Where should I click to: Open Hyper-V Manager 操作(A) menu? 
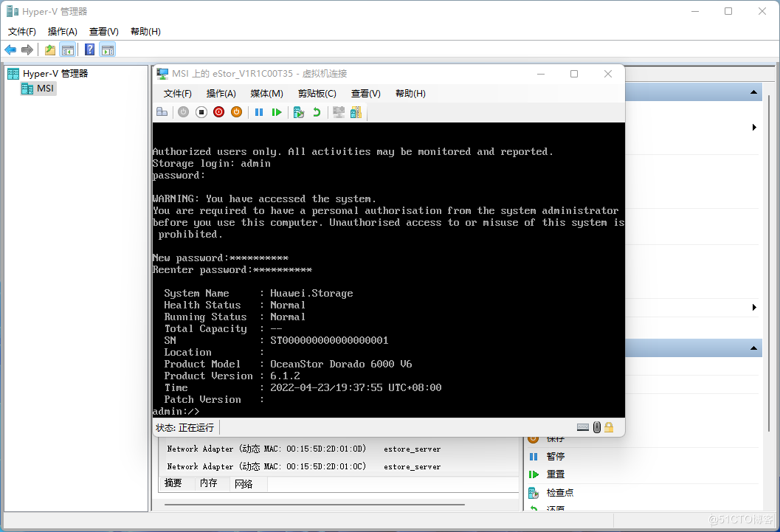(62, 32)
